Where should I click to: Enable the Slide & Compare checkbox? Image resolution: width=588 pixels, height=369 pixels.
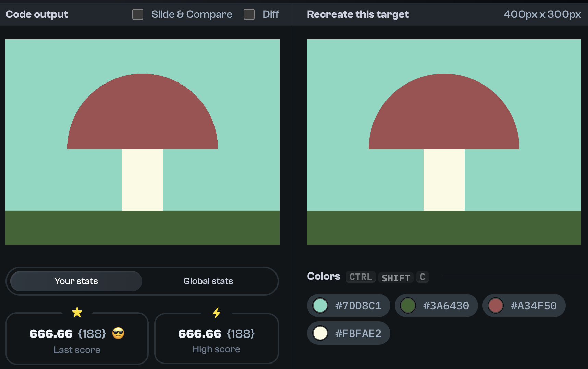(x=138, y=14)
